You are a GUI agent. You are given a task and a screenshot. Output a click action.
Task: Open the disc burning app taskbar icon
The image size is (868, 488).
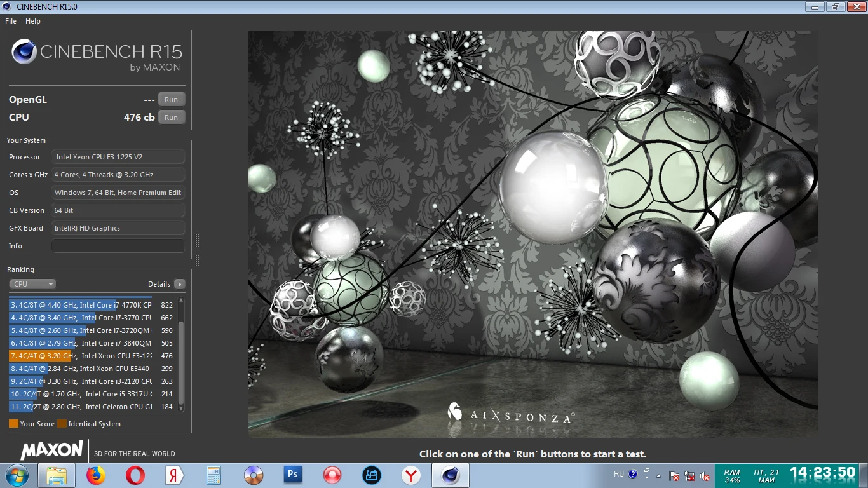point(254,475)
